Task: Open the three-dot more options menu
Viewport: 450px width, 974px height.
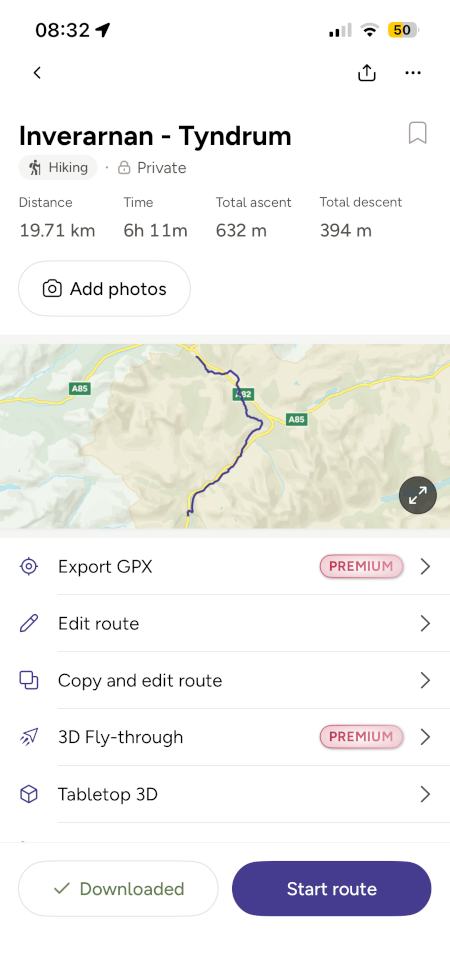Action: coord(413,73)
